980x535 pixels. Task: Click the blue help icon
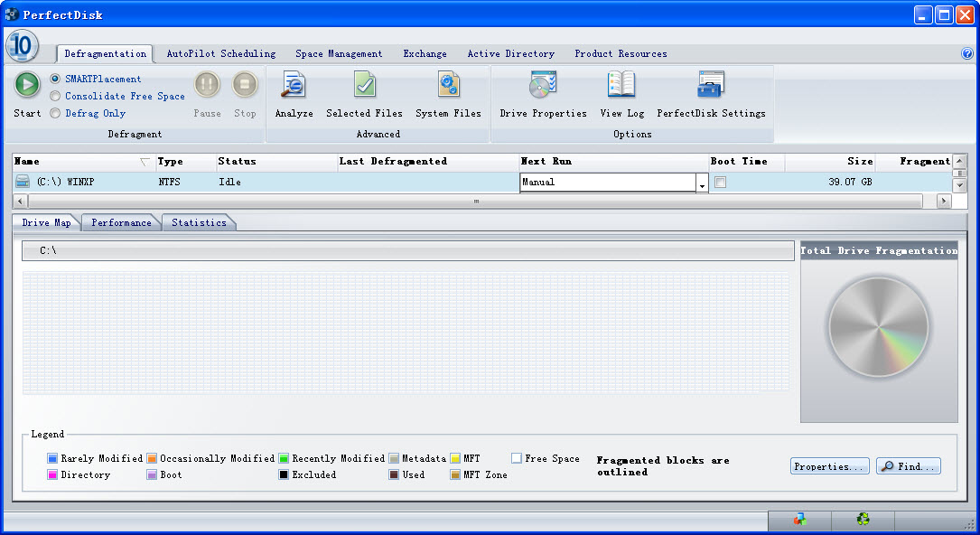click(967, 54)
